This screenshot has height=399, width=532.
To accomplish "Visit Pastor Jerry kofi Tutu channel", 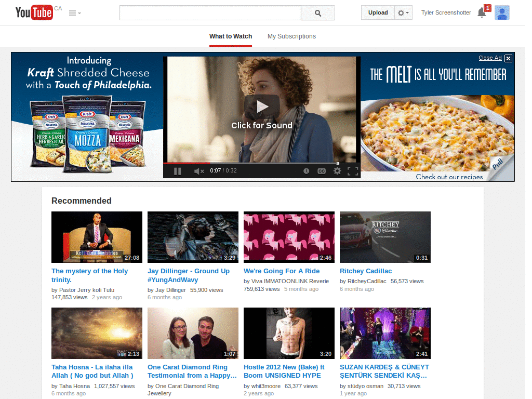I will click(87, 290).
